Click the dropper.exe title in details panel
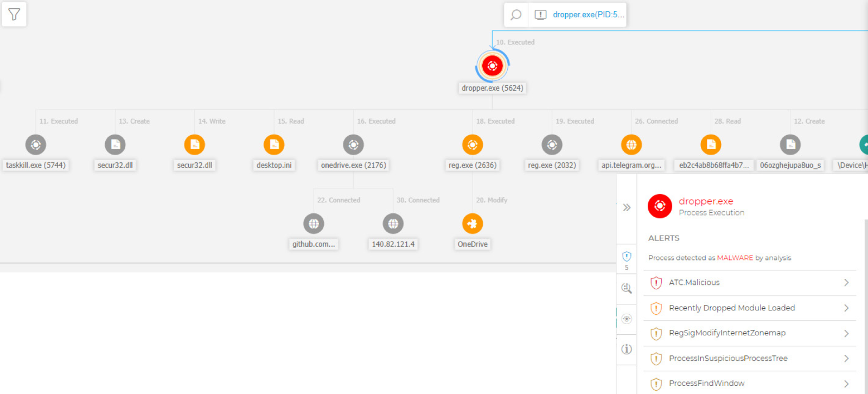Image resolution: width=868 pixels, height=394 pixels. coord(706,201)
